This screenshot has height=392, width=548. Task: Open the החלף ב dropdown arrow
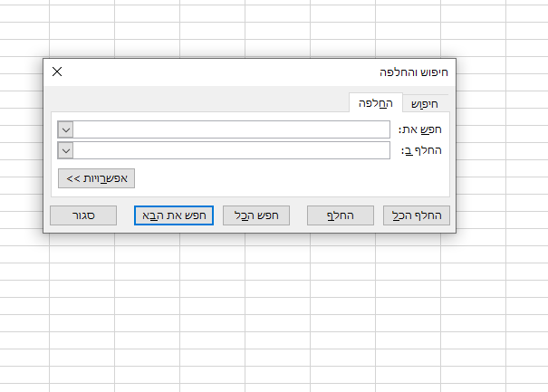[x=65, y=150]
